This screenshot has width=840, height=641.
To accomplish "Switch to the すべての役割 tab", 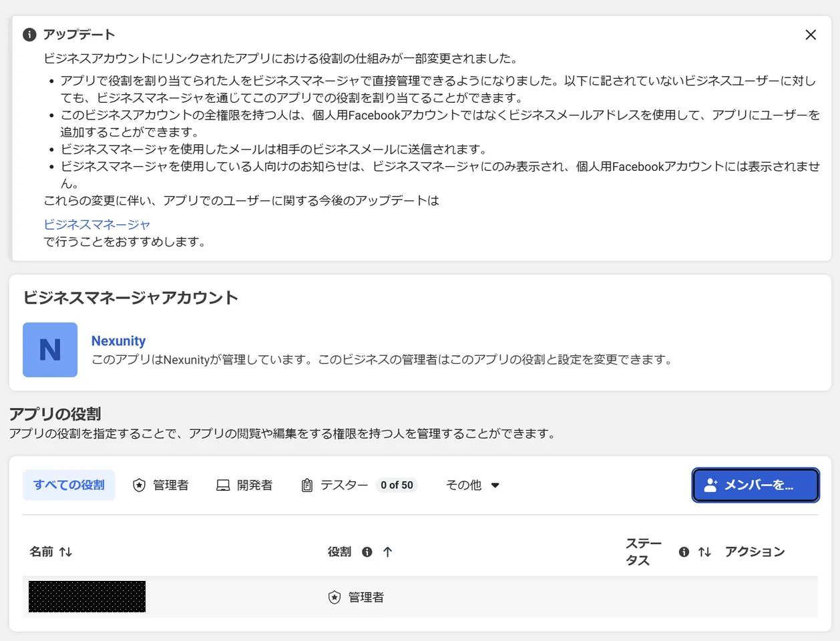I will click(x=69, y=485).
